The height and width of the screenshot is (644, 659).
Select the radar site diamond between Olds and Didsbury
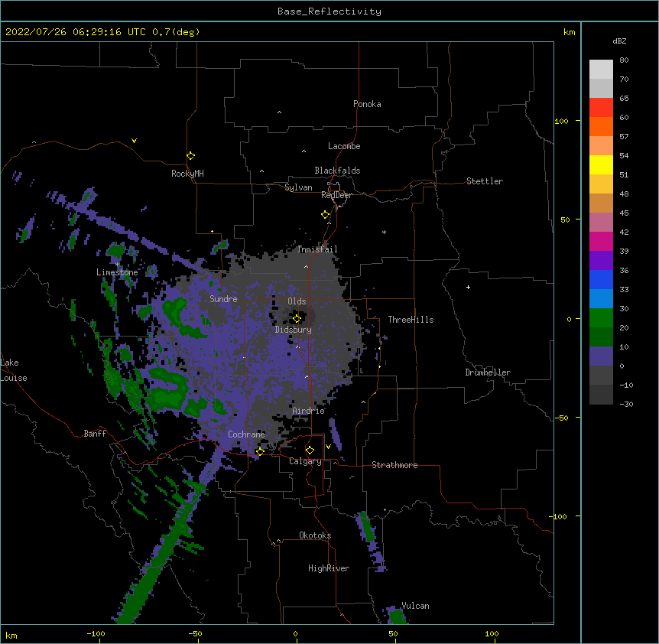point(297,318)
